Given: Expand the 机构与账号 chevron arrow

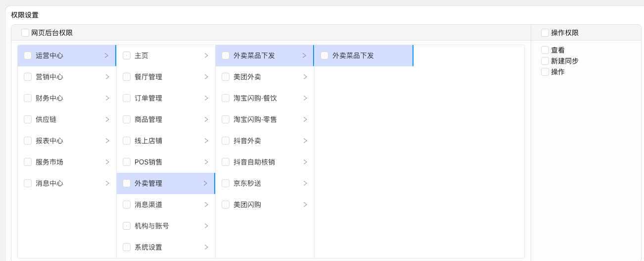Looking at the screenshot, I should [206, 226].
